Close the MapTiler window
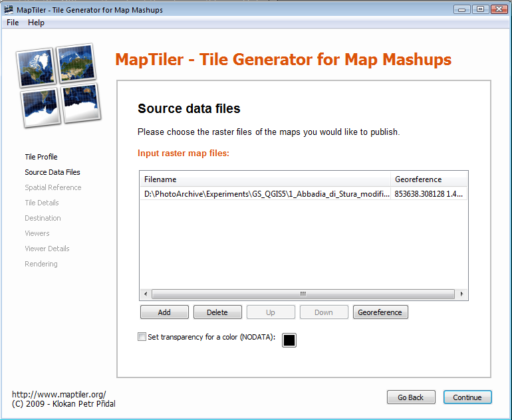 tap(499, 9)
